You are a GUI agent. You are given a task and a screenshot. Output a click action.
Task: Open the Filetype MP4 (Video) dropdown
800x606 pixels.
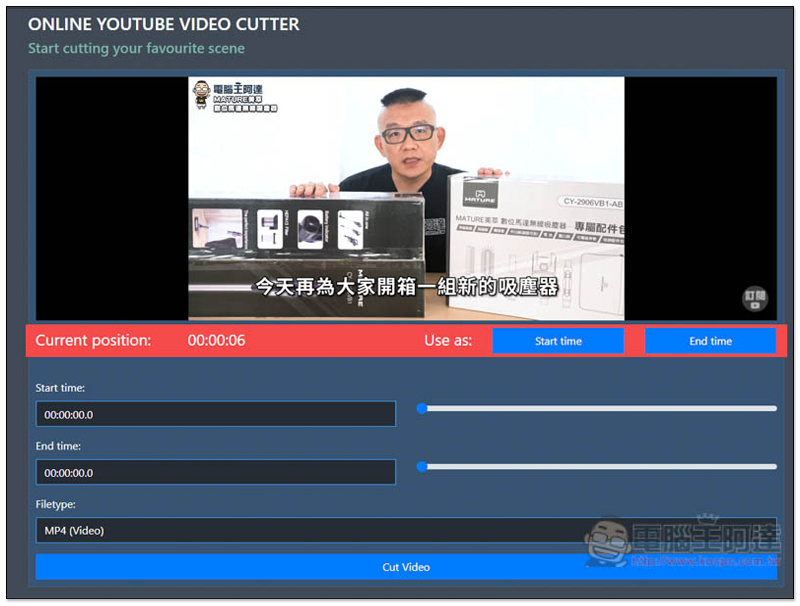406,531
